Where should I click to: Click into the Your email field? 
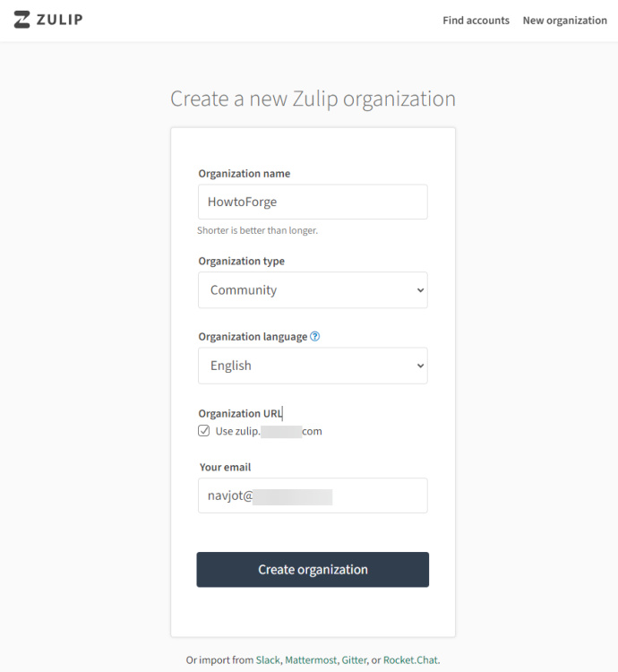(313, 495)
